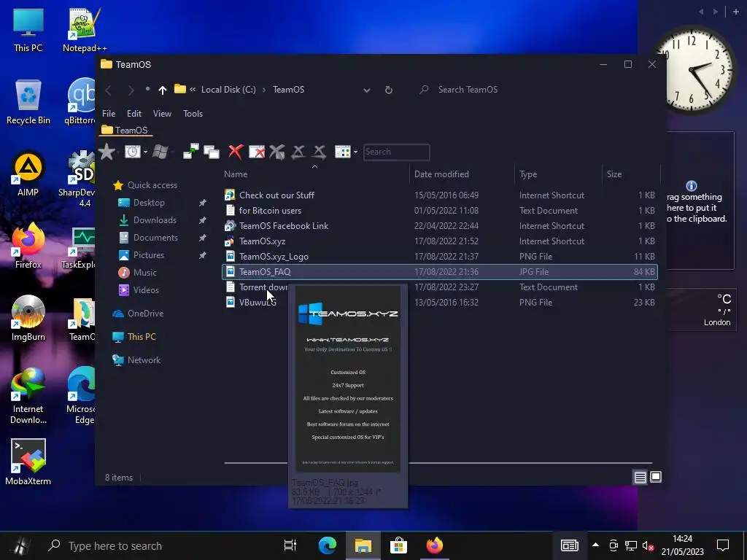Click the Forward navigation arrow
The height and width of the screenshot is (560, 747).
tap(131, 90)
